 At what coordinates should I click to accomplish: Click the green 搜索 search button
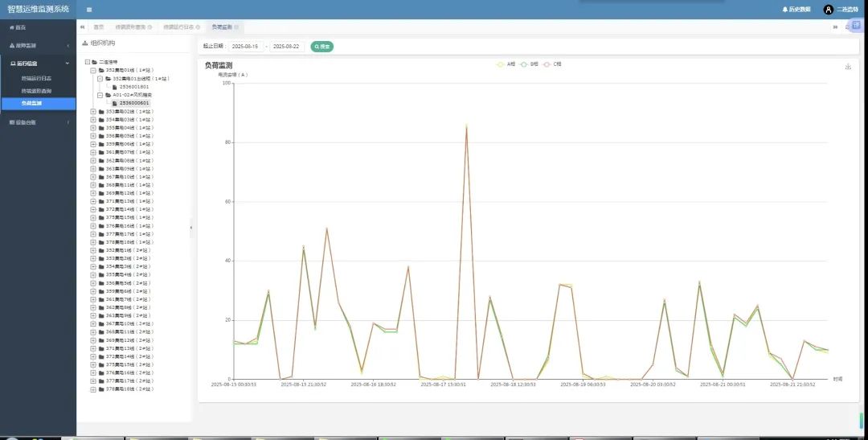[x=321, y=47]
